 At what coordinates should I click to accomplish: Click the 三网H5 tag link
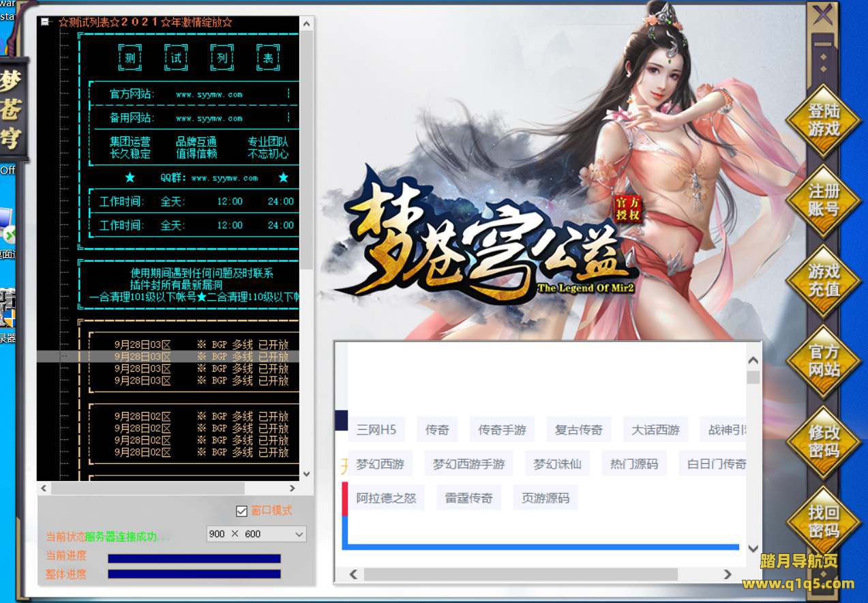(x=376, y=430)
